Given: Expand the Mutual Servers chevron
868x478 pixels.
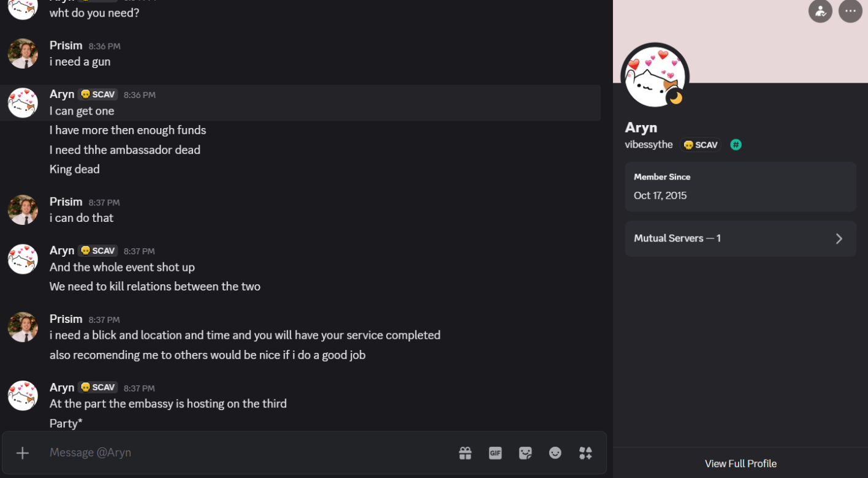Looking at the screenshot, I should click(x=839, y=238).
